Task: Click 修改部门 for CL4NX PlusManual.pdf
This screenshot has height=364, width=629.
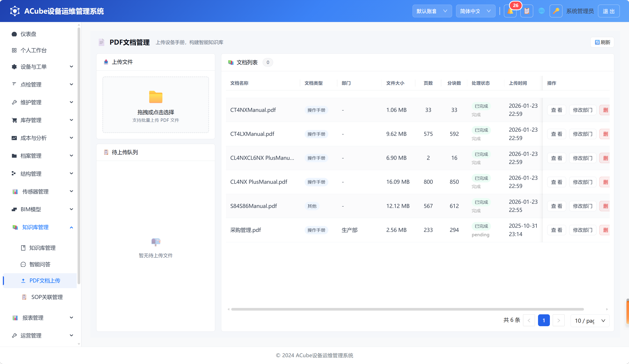Action: point(583,182)
